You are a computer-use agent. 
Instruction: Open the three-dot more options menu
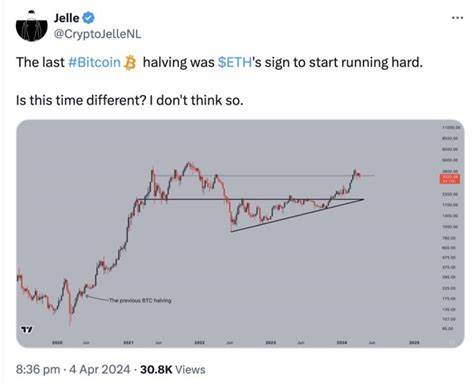[x=457, y=18]
